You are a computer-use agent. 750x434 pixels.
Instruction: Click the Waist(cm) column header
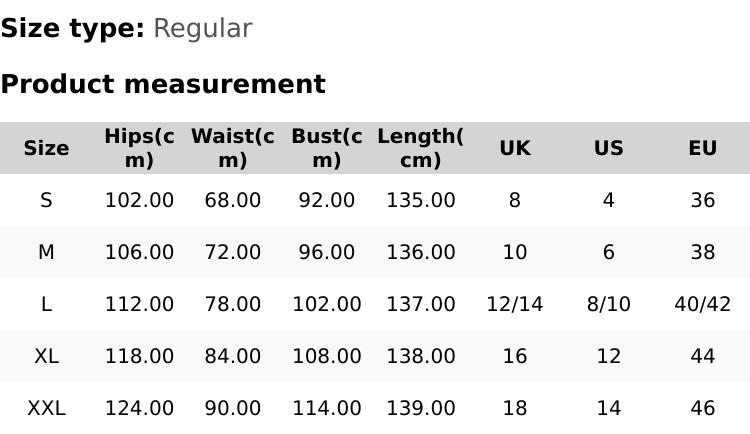(233, 148)
